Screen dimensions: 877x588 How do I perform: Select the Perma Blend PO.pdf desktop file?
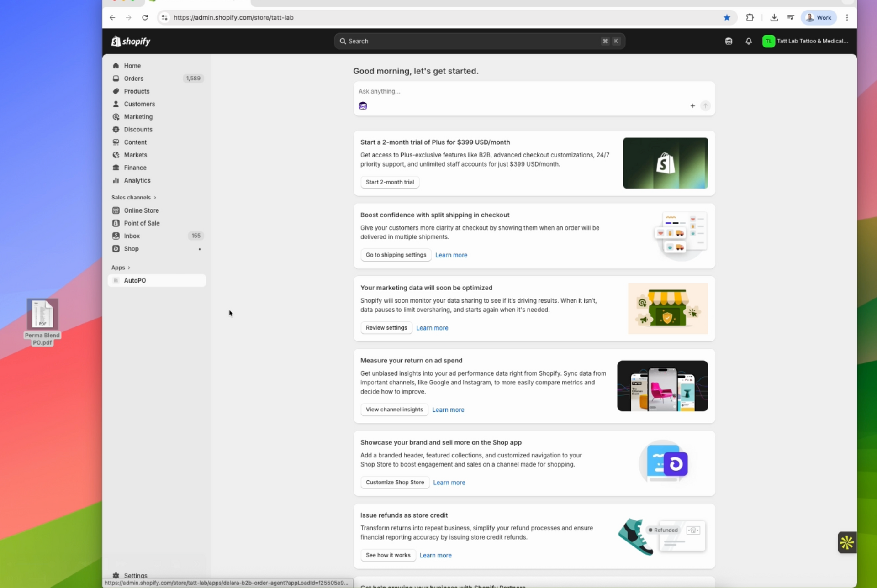[42, 322]
